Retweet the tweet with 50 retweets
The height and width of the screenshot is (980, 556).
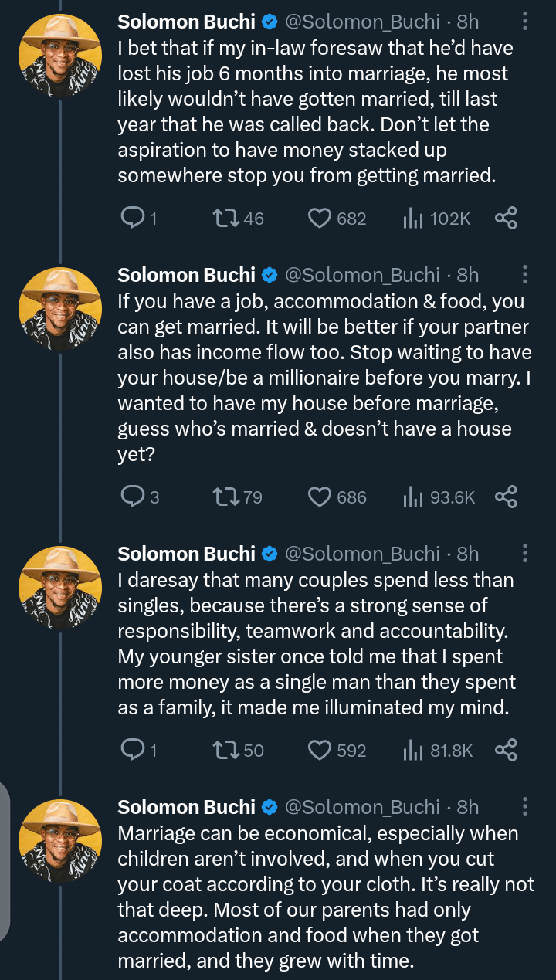(224, 750)
